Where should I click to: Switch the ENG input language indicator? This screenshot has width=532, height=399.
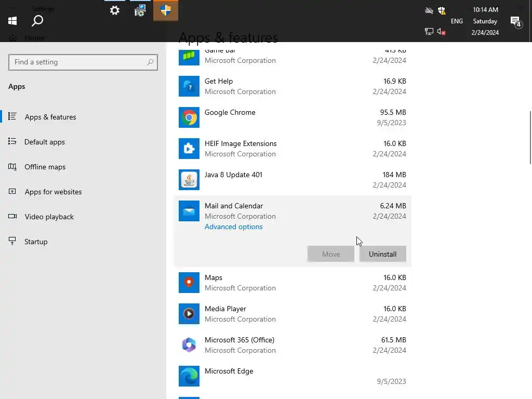point(457,21)
